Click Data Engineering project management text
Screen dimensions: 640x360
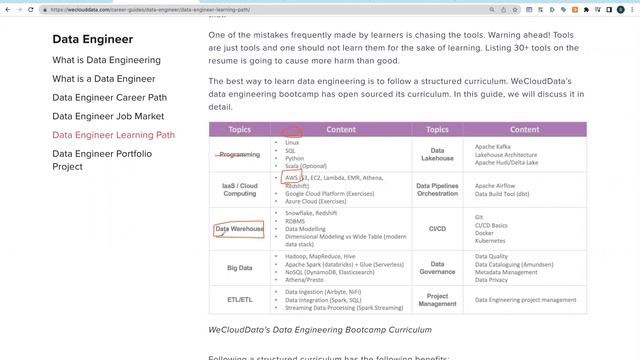(525, 300)
